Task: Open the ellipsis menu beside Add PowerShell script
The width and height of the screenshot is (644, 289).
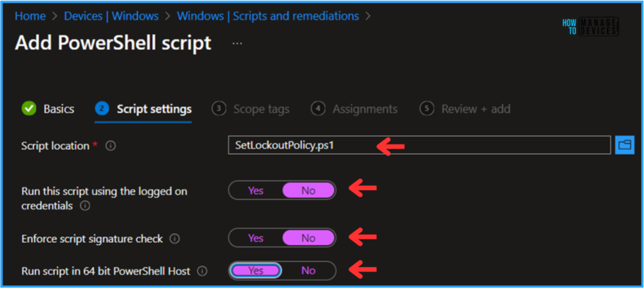Action: [x=237, y=43]
